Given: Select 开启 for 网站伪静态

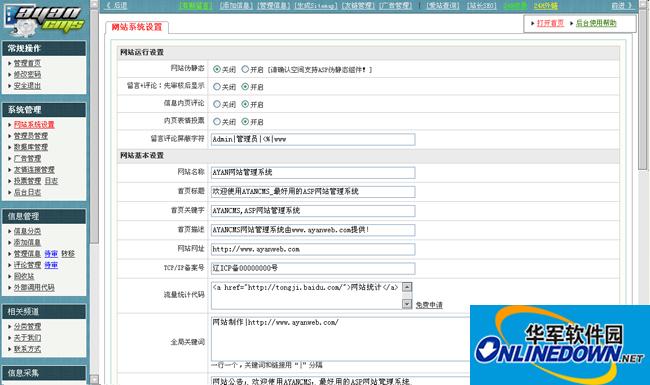Looking at the screenshot, I should pyautogui.click(x=245, y=69).
